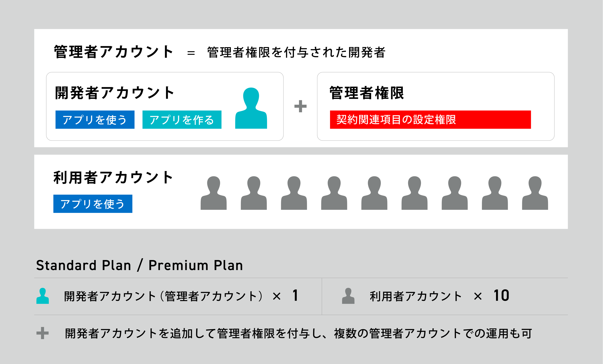Click the bottom note about 複数の管理者アカウント
Viewport: 603px width, 364px height.
point(298,333)
